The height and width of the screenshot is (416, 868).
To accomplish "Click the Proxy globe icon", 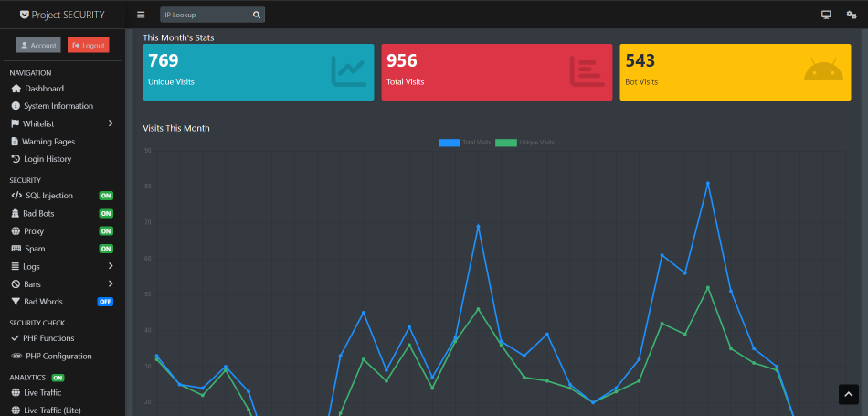I will coord(16,231).
